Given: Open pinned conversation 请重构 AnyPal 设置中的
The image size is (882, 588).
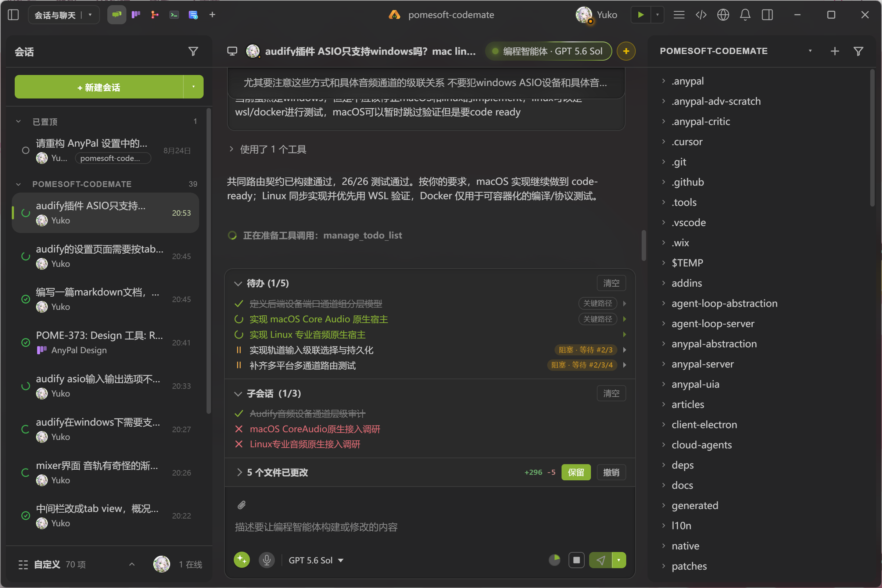Looking at the screenshot, I should point(105,150).
